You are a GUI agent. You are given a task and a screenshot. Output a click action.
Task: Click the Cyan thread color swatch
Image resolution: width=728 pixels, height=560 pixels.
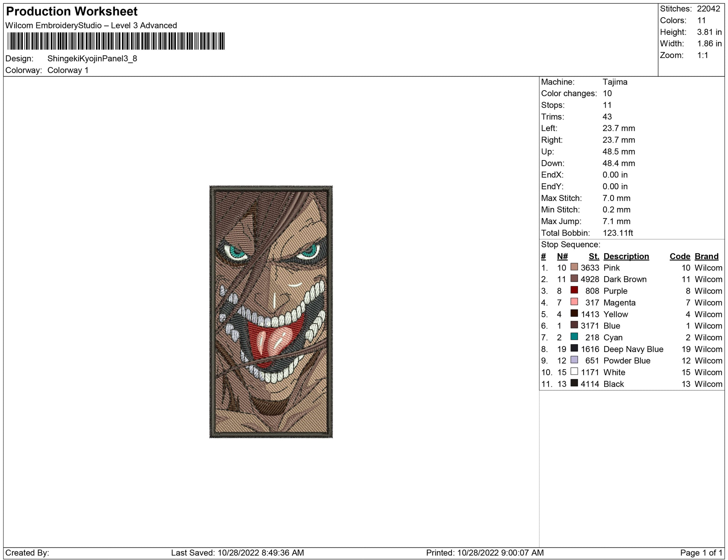coord(574,337)
